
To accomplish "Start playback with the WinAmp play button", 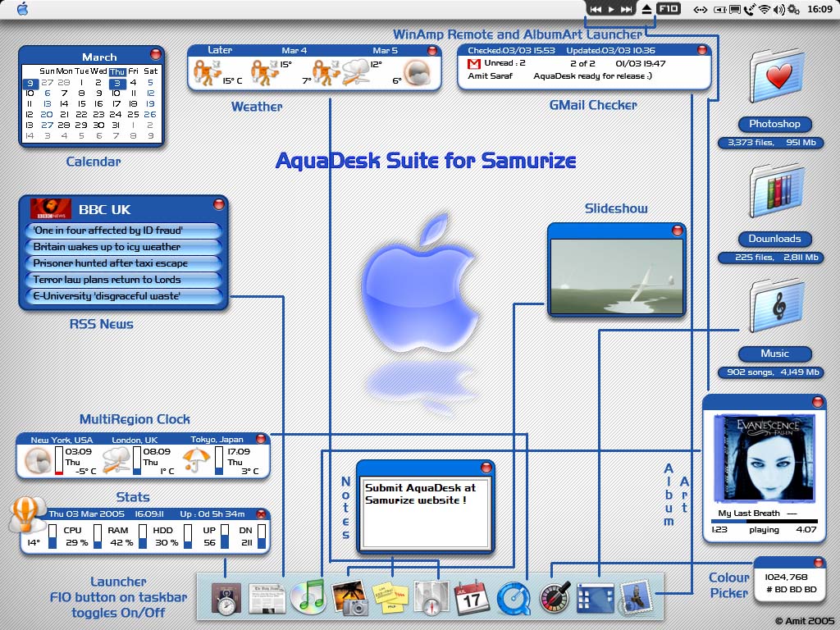I will [x=610, y=9].
